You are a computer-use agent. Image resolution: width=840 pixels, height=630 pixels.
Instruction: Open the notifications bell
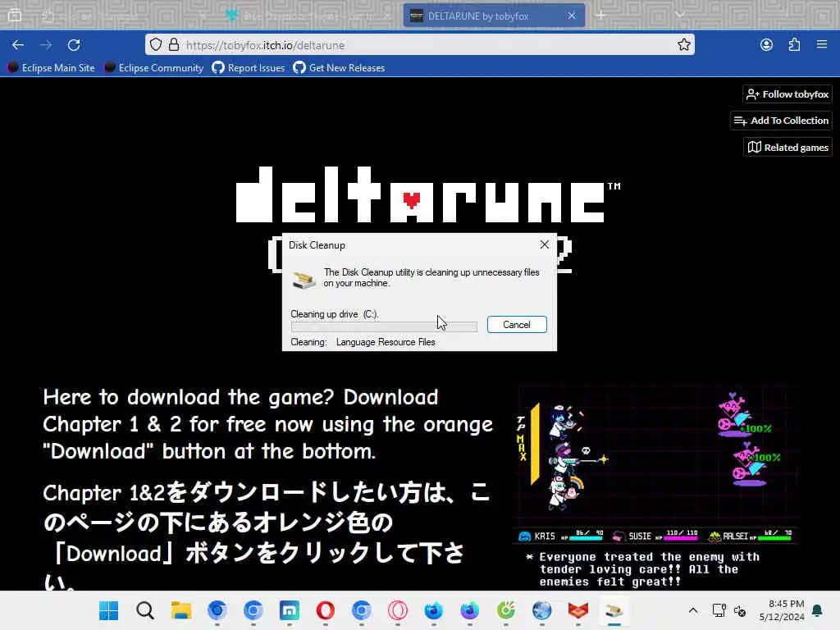click(817, 610)
